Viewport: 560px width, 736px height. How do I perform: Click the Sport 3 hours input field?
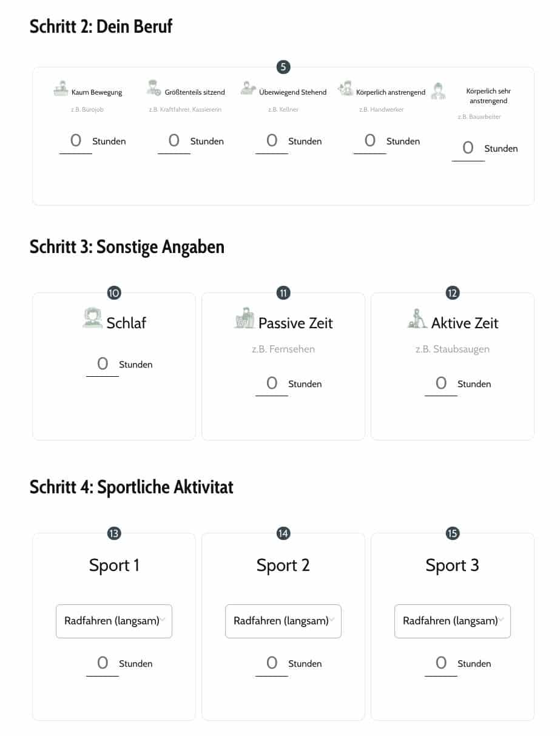tap(441, 663)
